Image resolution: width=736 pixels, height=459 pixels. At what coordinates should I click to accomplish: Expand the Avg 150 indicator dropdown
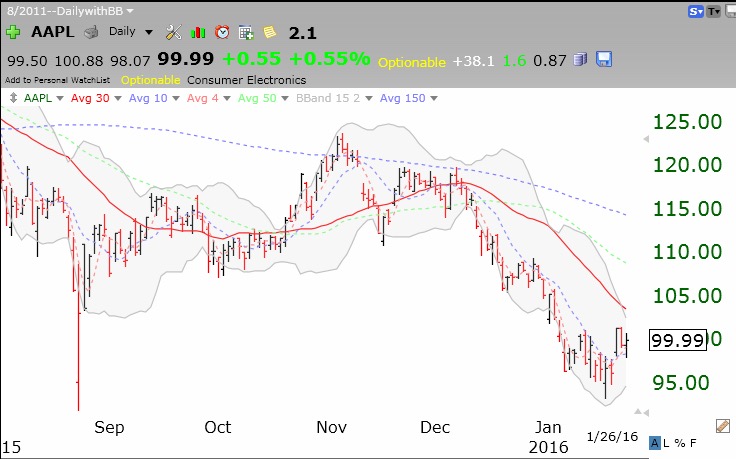[434, 98]
